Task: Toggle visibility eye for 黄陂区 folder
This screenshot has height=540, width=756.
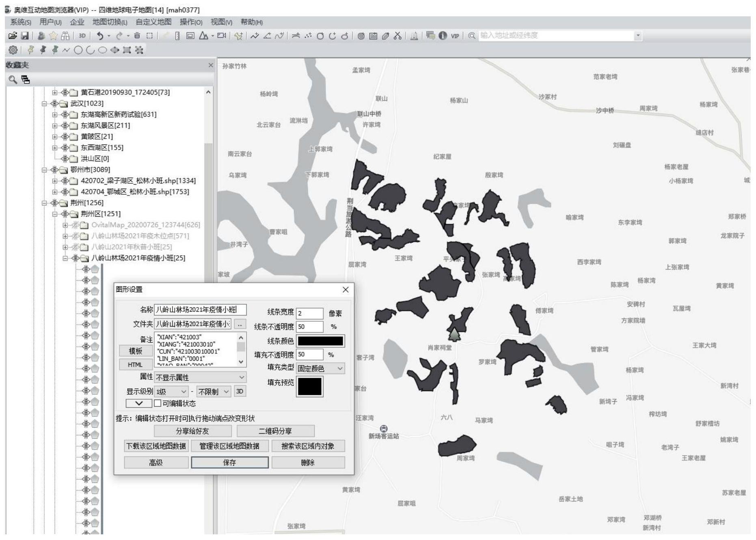Action: (x=65, y=137)
